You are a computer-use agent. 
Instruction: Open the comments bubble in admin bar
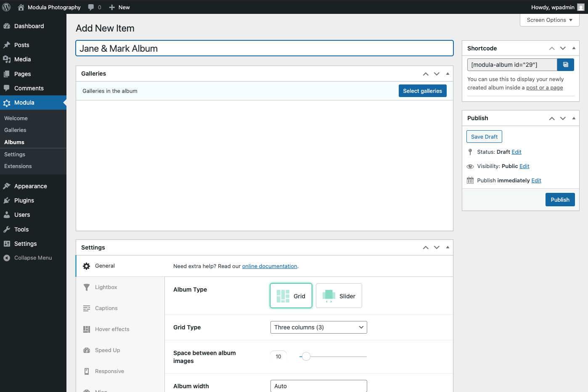pyautogui.click(x=94, y=7)
